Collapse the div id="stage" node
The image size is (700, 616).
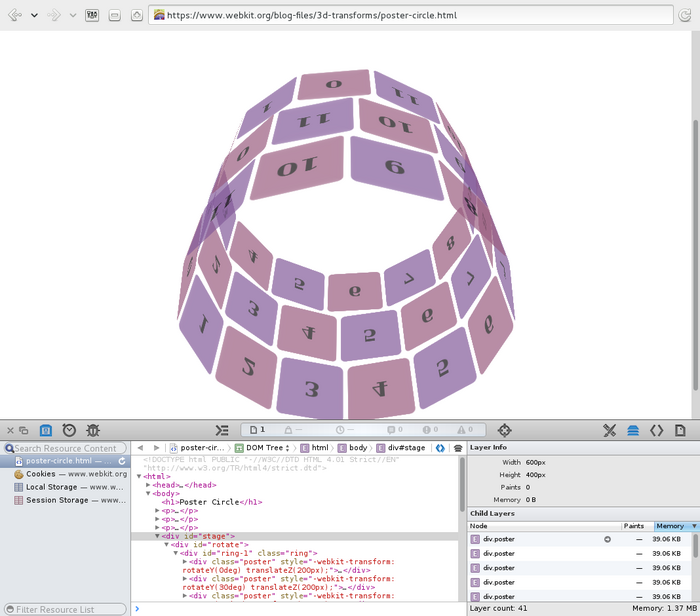tap(157, 536)
